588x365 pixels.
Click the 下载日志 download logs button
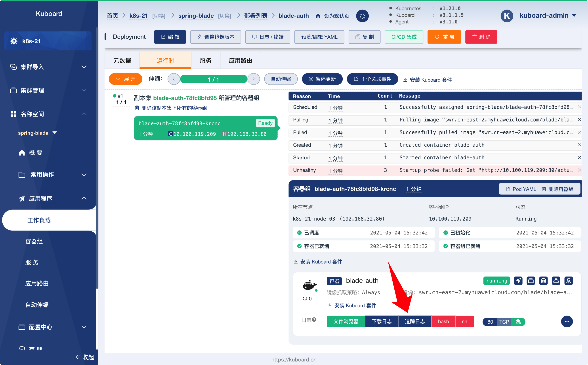pyautogui.click(x=382, y=322)
